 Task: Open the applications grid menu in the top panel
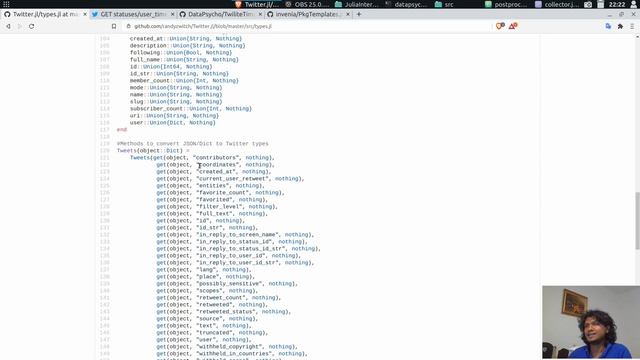[6, 4]
